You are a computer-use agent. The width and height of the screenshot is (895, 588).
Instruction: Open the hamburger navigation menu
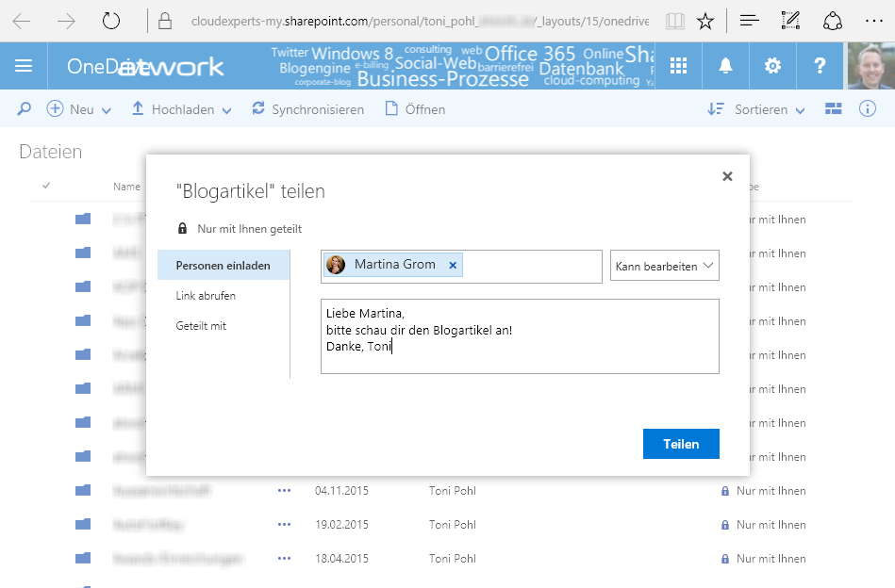click(24, 66)
